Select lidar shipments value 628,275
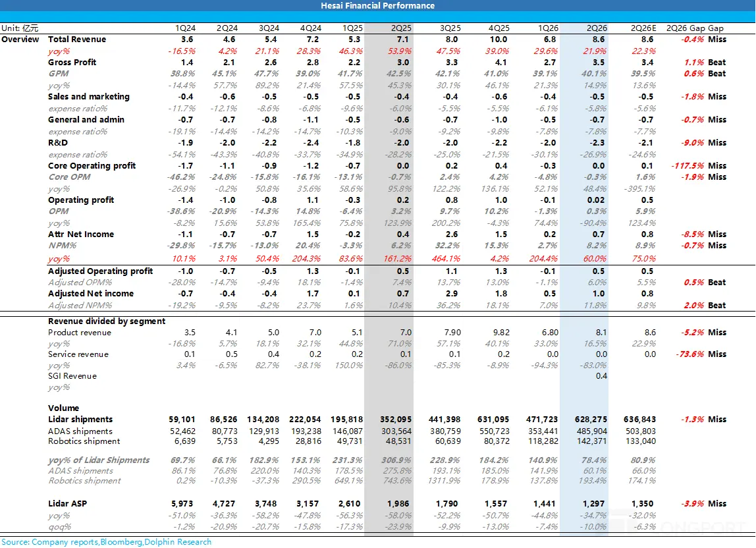 point(591,420)
